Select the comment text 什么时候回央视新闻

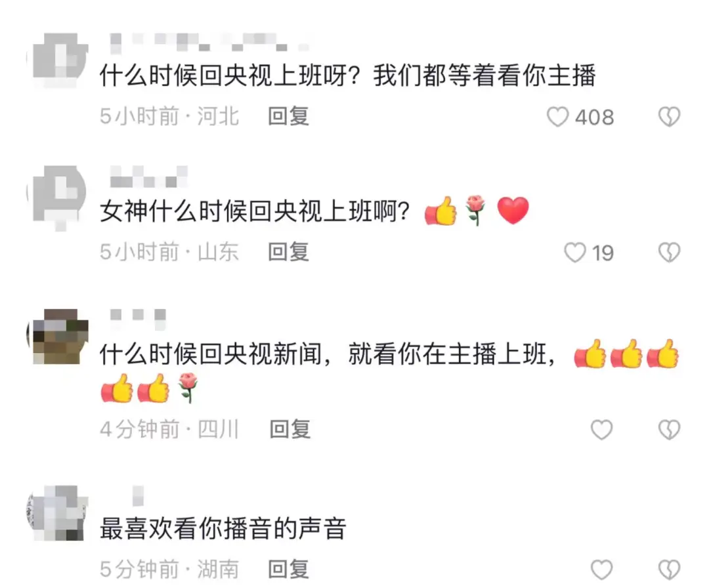pos(211,354)
